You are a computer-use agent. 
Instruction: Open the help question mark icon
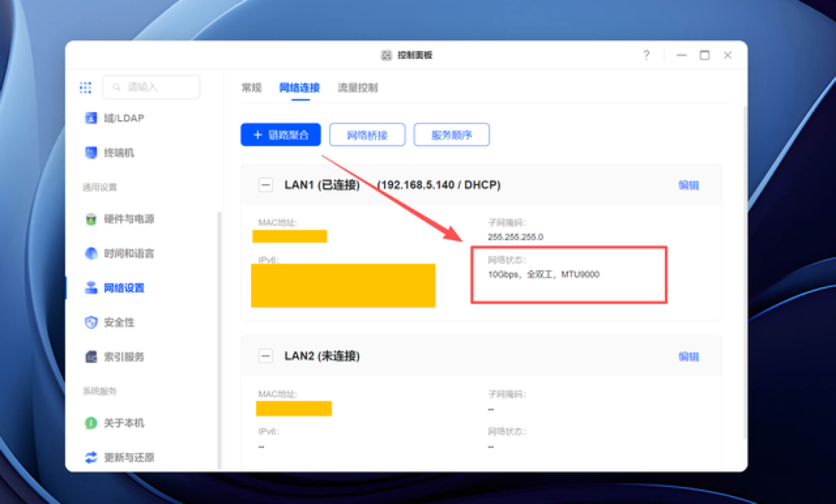pyautogui.click(x=646, y=55)
